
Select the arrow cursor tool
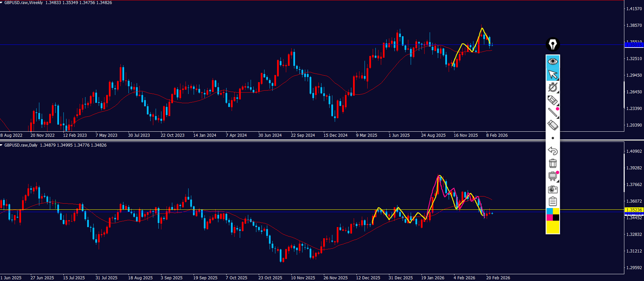click(553, 74)
